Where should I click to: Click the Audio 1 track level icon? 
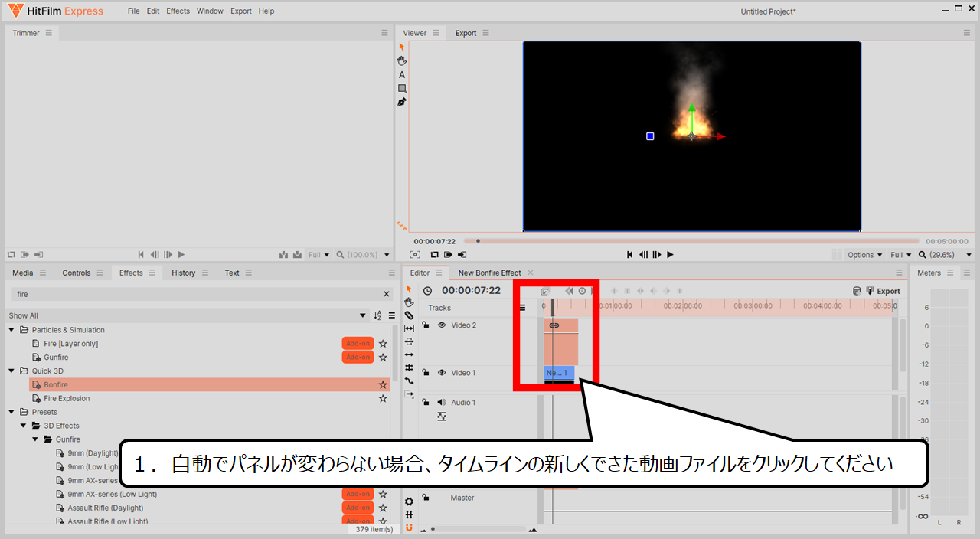click(442, 416)
